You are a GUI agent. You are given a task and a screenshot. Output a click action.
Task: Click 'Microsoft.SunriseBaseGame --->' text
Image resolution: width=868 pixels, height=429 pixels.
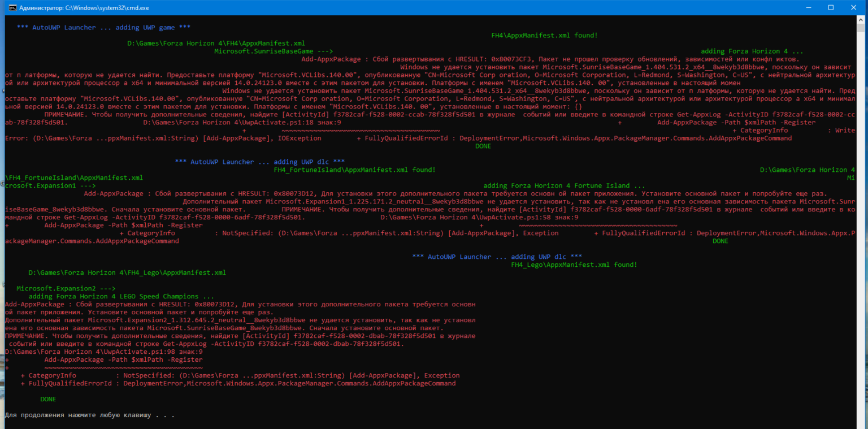274,51
